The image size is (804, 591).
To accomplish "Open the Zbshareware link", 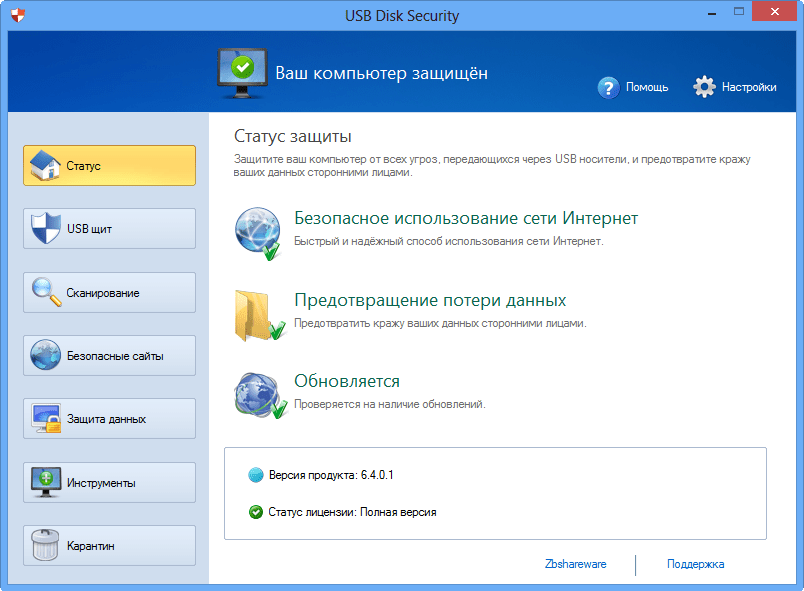I will click(575, 564).
